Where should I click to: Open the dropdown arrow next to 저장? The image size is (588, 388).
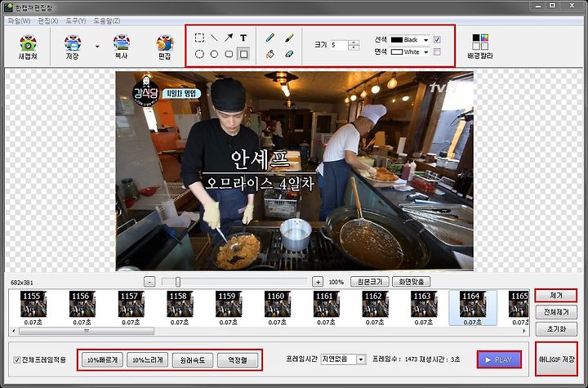tap(97, 47)
